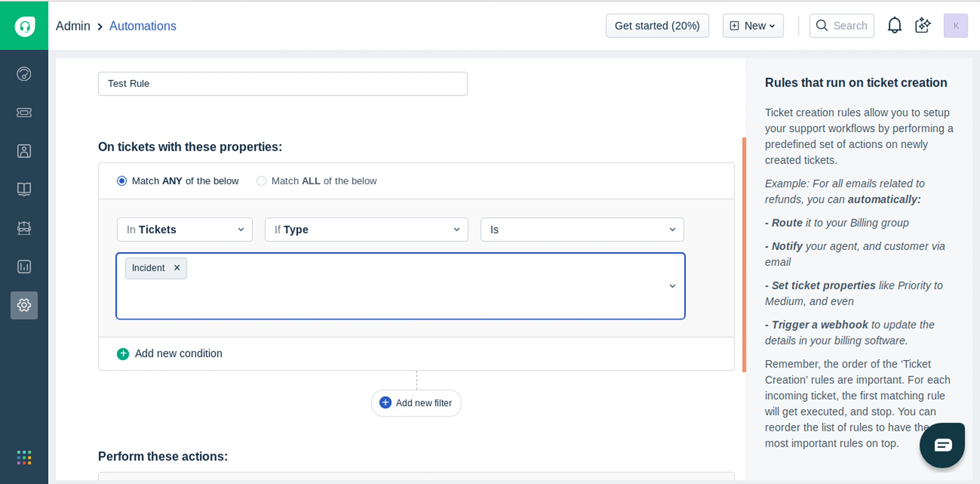Open the Dashboard icon in sidebar
Image resolution: width=980 pixels, height=484 pixels.
24,74
